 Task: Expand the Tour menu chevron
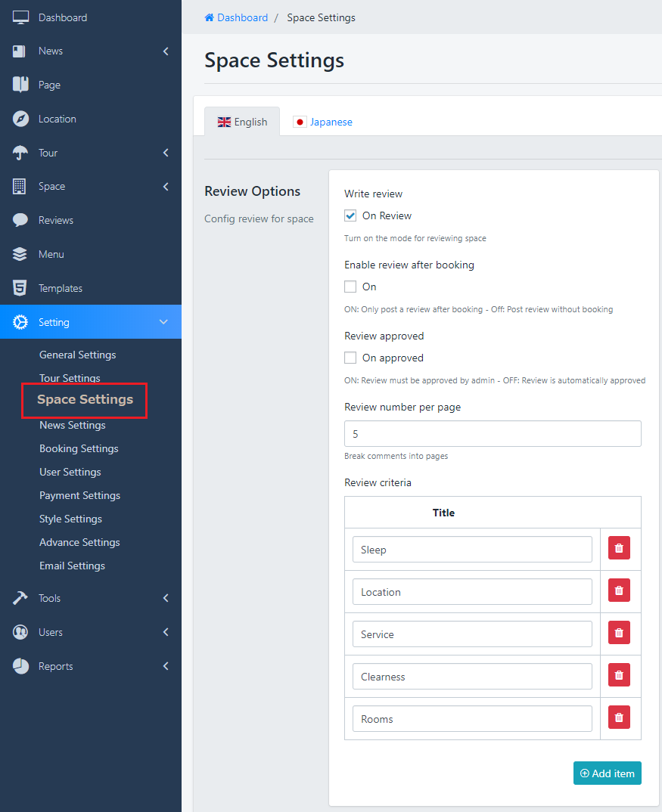pyautogui.click(x=166, y=153)
